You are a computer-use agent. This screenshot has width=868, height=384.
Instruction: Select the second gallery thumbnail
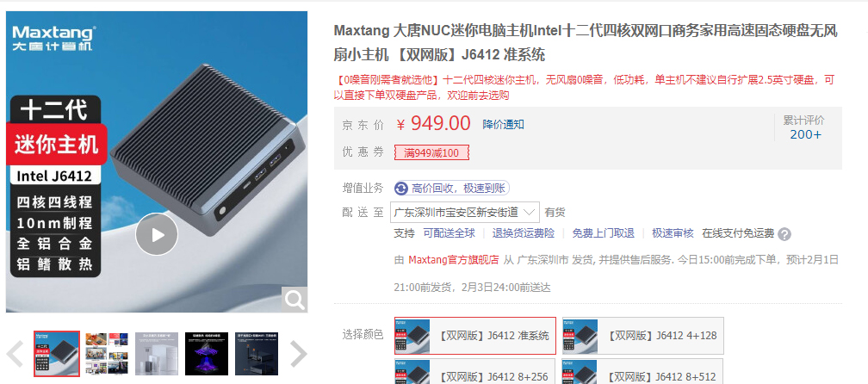107,354
